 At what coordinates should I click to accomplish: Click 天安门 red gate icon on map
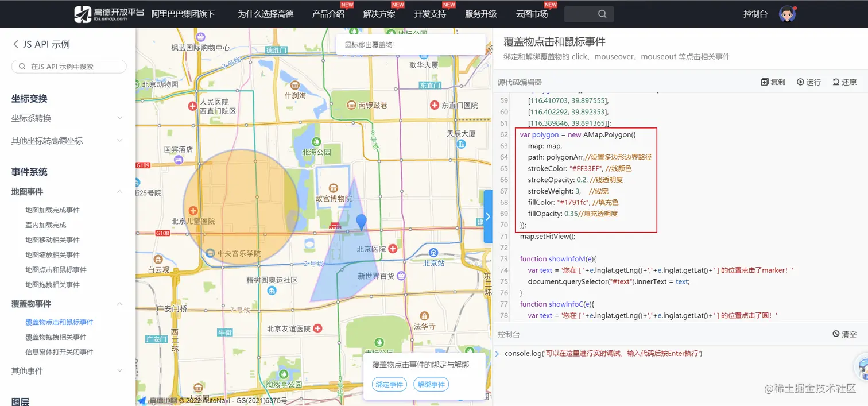334,226
